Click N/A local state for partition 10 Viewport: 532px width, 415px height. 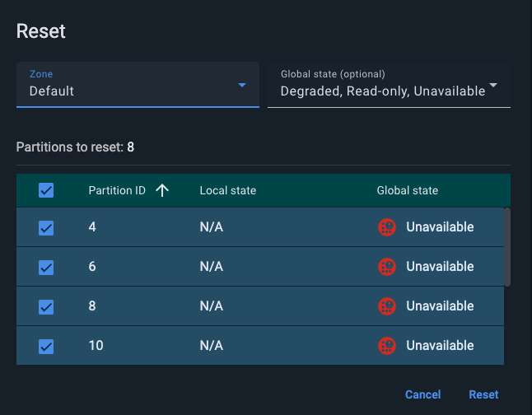[x=212, y=346]
